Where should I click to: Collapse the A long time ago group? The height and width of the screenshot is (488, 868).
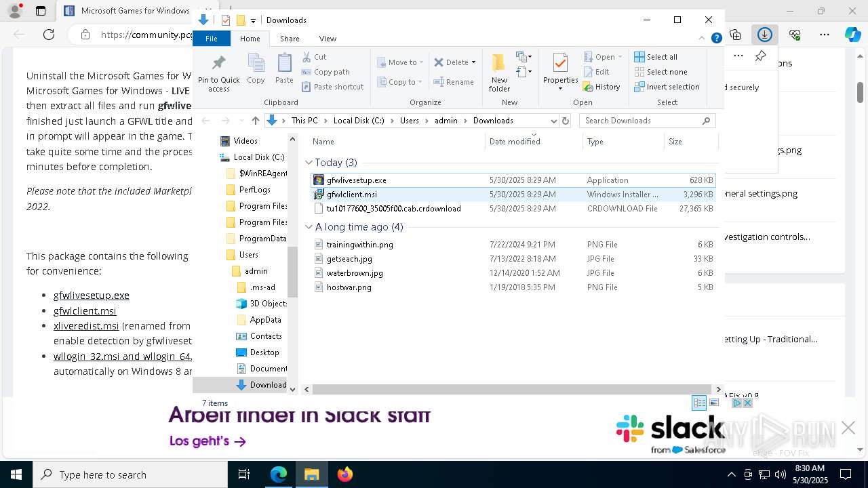pyautogui.click(x=309, y=227)
